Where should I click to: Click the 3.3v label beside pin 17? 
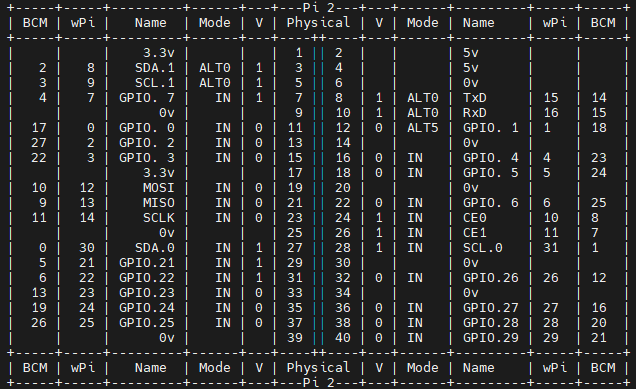pyautogui.click(x=159, y=173)
